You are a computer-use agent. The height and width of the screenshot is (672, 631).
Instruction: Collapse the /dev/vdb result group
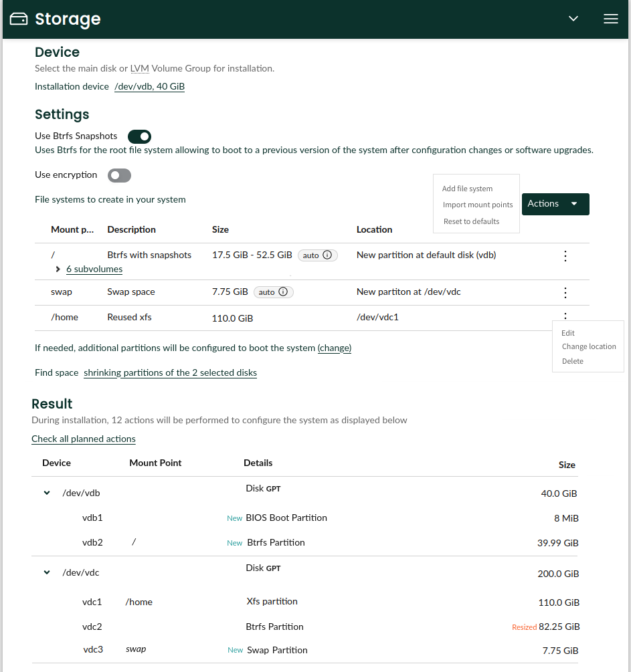coord(47,493)
